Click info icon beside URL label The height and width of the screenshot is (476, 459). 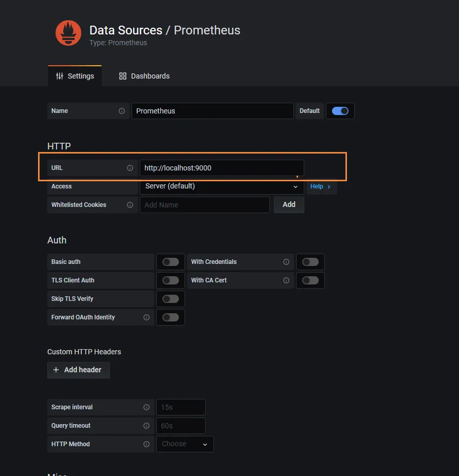[130, 168]
